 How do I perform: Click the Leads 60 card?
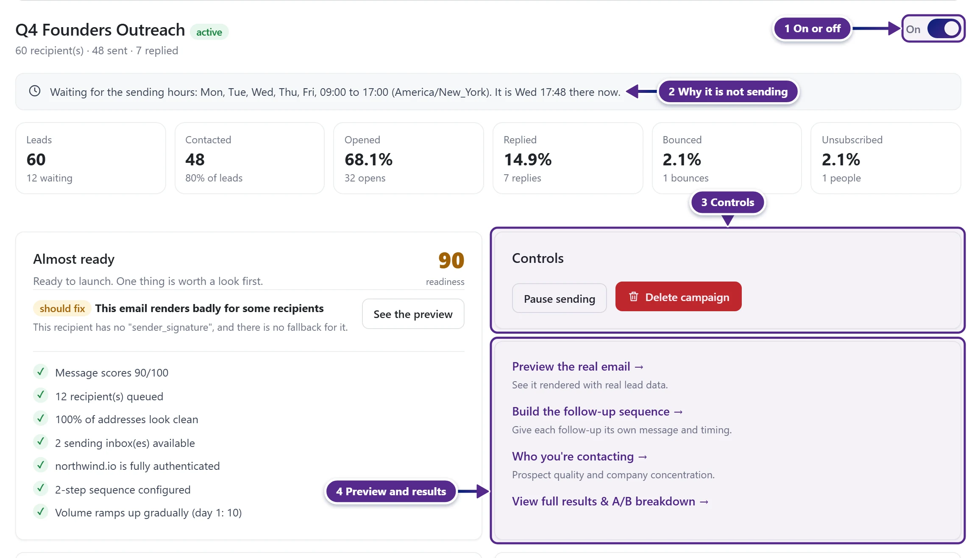pyautogui.click(x=91, y=158)
